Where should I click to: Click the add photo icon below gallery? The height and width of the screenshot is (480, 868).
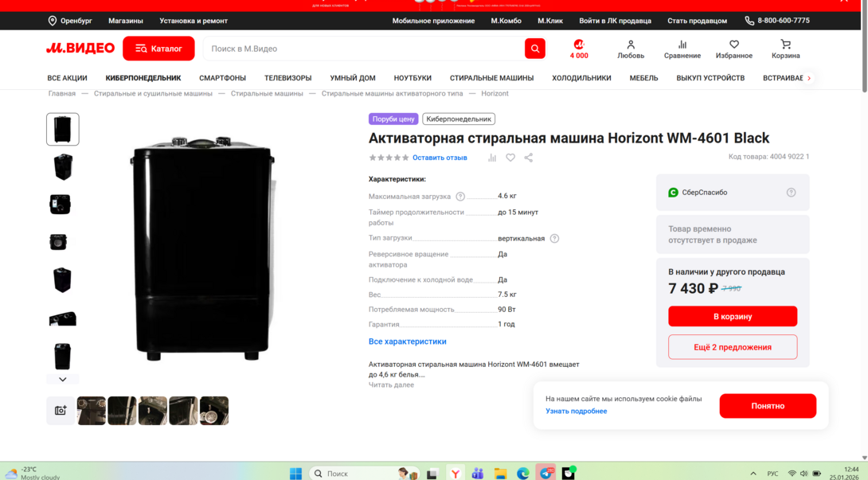point(61,411)
